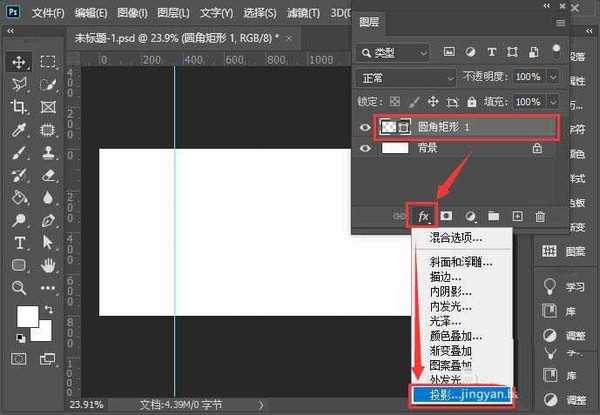Toggle visibility of 背景 layer
The image size is (600, 415).
pyautogui.click(x=364, y=147)
